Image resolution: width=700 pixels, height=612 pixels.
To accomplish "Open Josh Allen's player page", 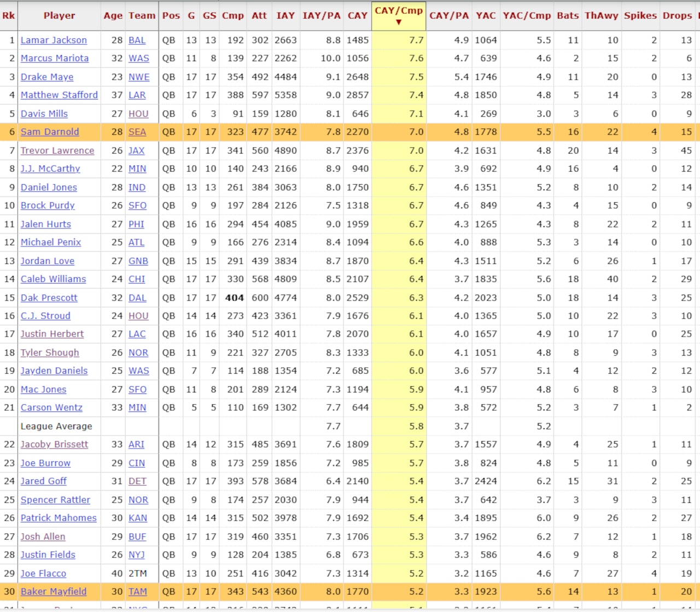I will [x=42, y=536].
